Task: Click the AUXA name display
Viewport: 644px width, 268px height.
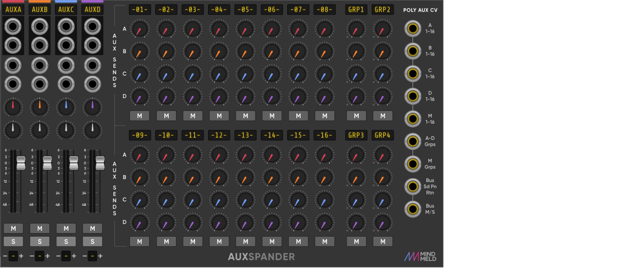Action: click(x=13, y=10)
